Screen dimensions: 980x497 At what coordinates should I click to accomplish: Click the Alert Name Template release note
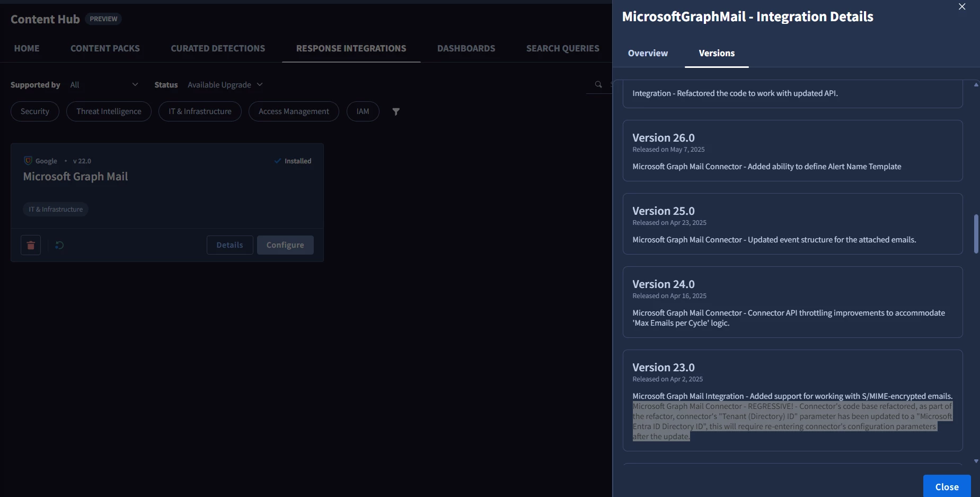pyautogui.click(x=766, y=167)
